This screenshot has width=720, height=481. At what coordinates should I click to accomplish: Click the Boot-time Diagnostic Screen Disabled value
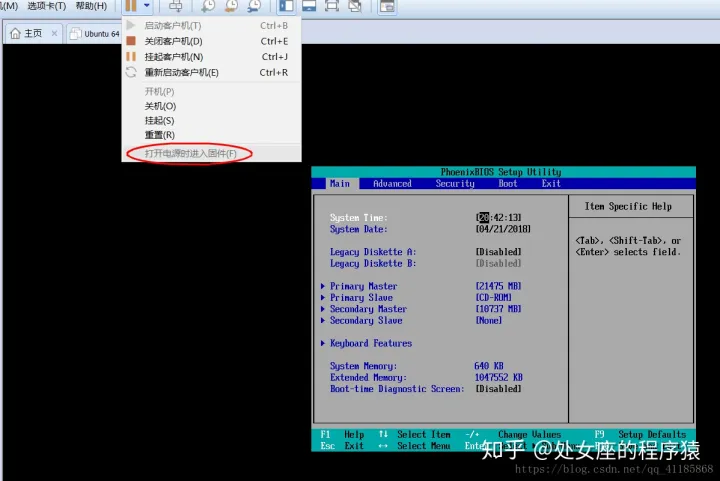pos(498,389)
